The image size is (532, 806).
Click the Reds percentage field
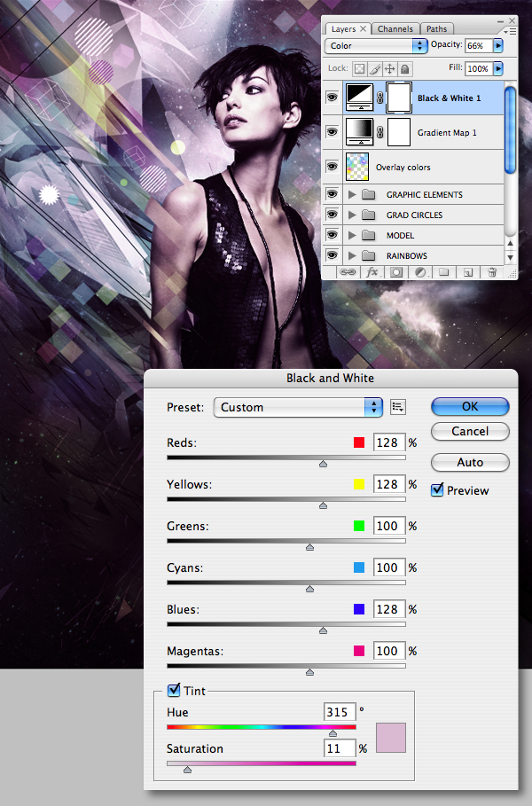tap(389, 442)
